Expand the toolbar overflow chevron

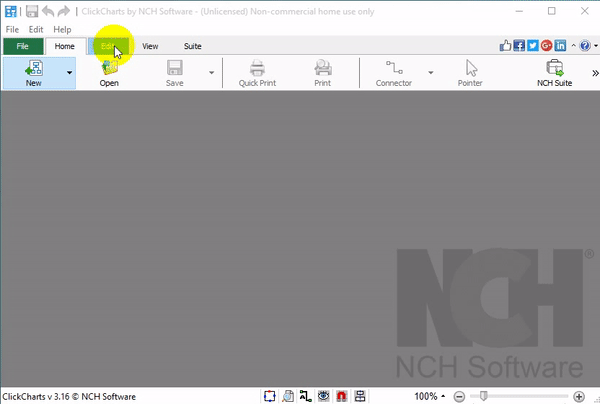(x=595, y=73)
